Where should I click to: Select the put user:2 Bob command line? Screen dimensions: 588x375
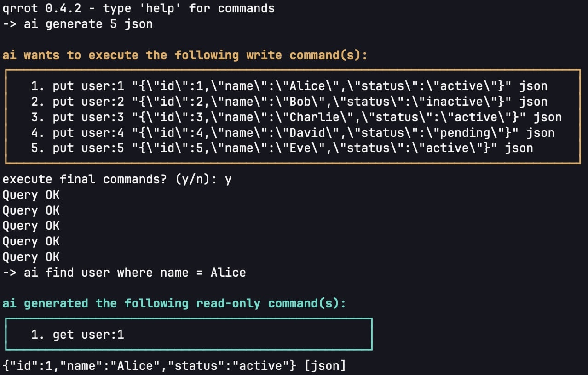(x=289, y=102)
